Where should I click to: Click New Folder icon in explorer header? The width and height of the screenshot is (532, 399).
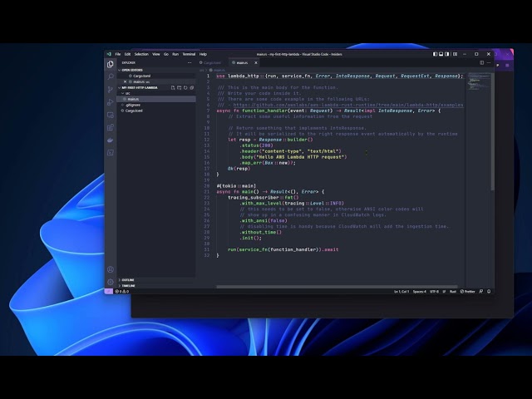pyautogui.click(x=180, y=88)
